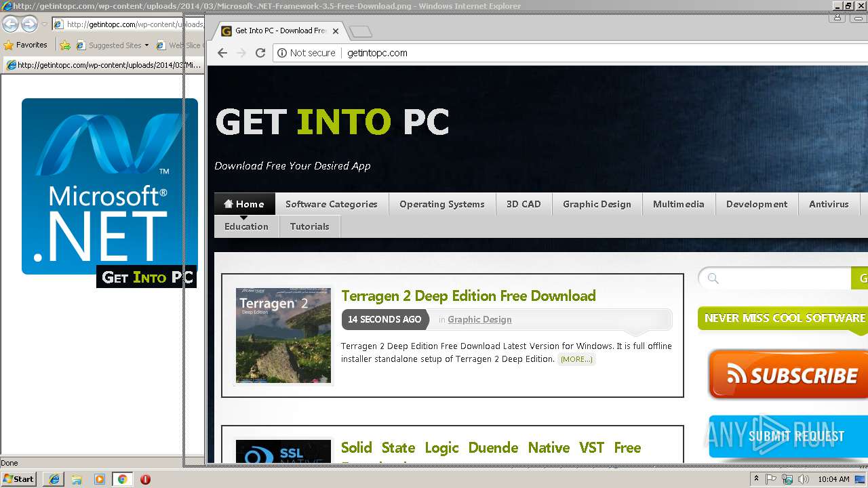Open the Development menu
Screen dimensions: 868x488
point(757,204)
